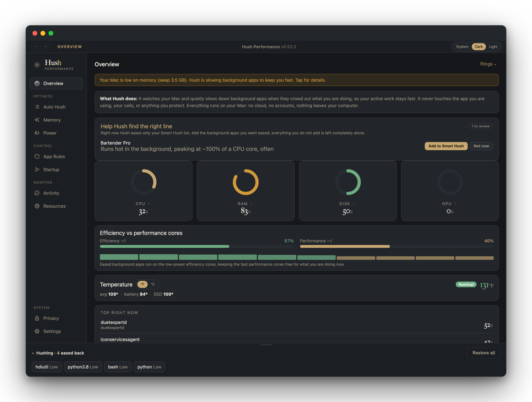Viewport: 532px width, 402px height.
Task: Click the bash Low chip
Action: [x=118, y=367]
